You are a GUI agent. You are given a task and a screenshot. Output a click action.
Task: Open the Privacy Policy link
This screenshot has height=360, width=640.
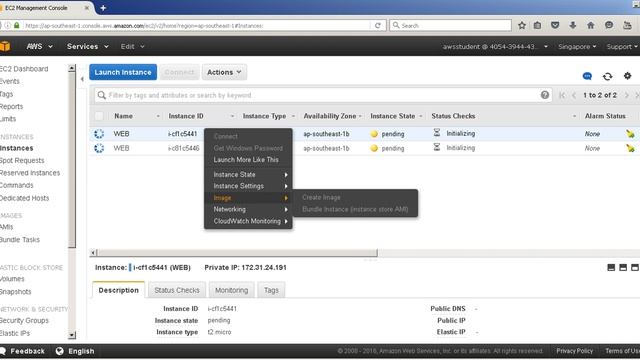[574, 351]
